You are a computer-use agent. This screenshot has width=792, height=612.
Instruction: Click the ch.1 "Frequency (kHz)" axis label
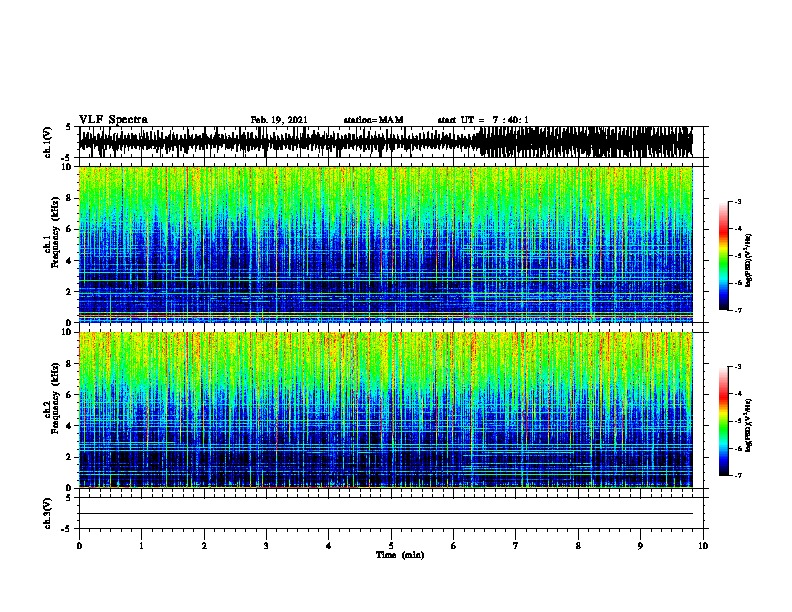55,232
